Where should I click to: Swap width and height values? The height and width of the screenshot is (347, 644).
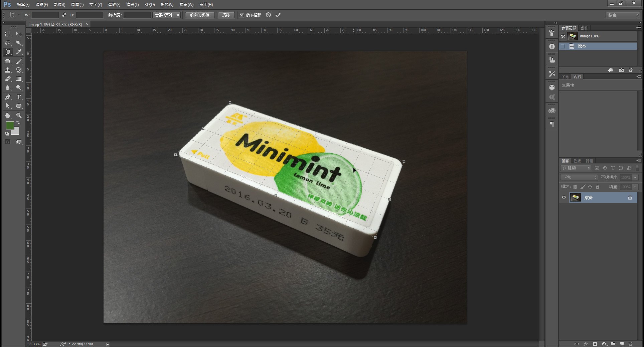tap(64, 15)
